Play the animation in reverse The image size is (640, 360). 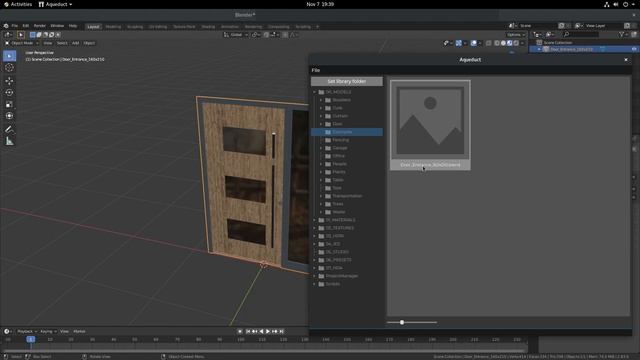point(261,331)
